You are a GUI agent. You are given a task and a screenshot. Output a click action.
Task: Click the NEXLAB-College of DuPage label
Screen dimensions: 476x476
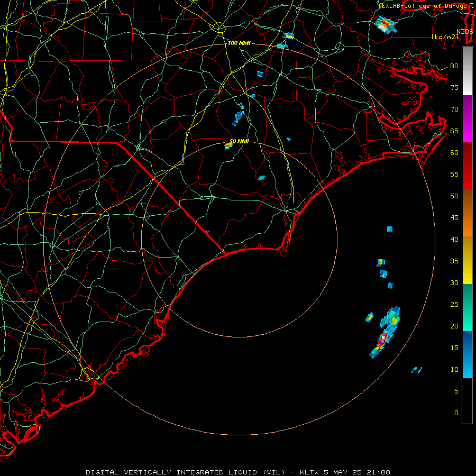(423, 6)
